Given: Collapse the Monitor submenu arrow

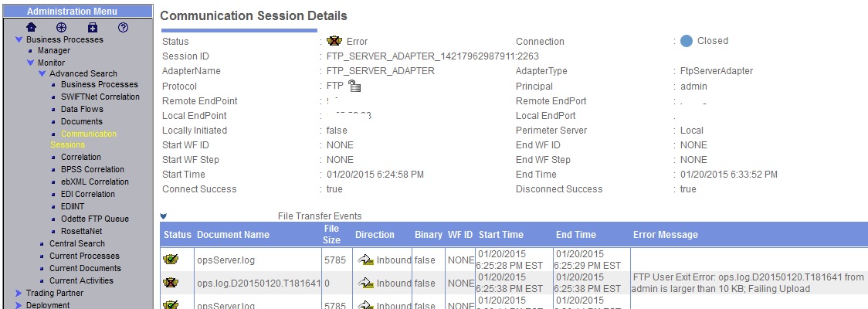Looking at the screenshot, I should click(31, 63).
